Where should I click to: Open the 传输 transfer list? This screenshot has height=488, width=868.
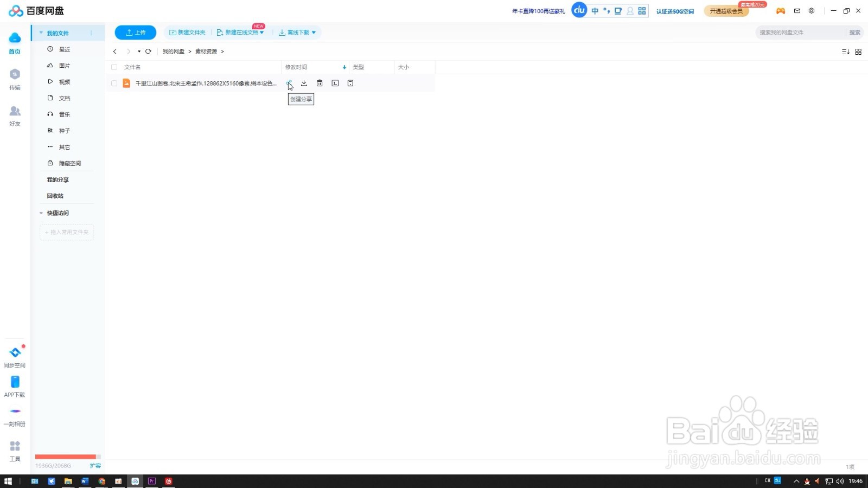click(x=15, y=79)
